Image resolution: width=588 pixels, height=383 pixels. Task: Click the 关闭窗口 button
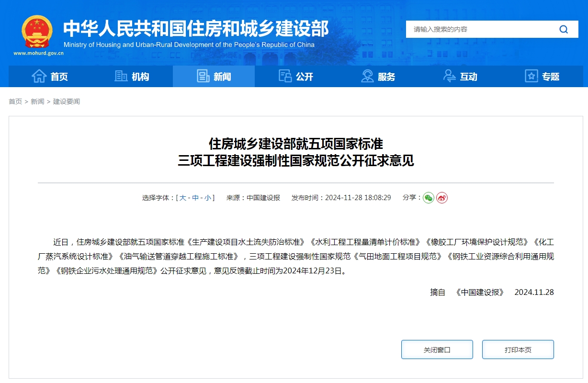(x=437, y=349)
